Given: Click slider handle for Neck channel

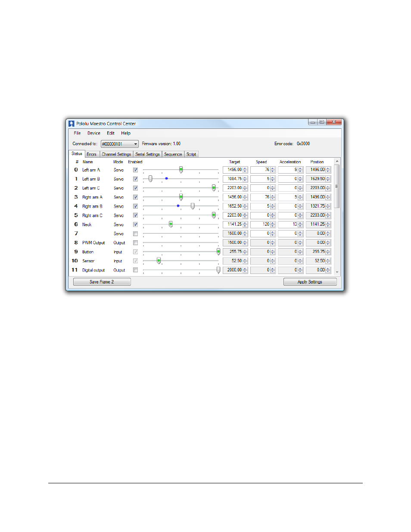Looking at the screenshot, I should [x=171, y=224].
